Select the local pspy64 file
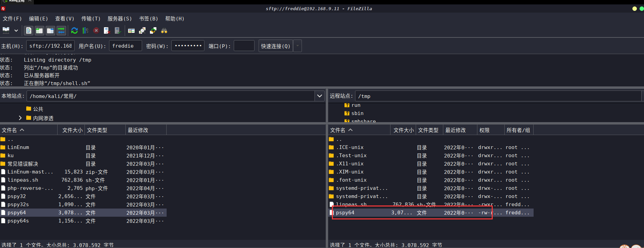644x248 pixels. click(83, 213)
